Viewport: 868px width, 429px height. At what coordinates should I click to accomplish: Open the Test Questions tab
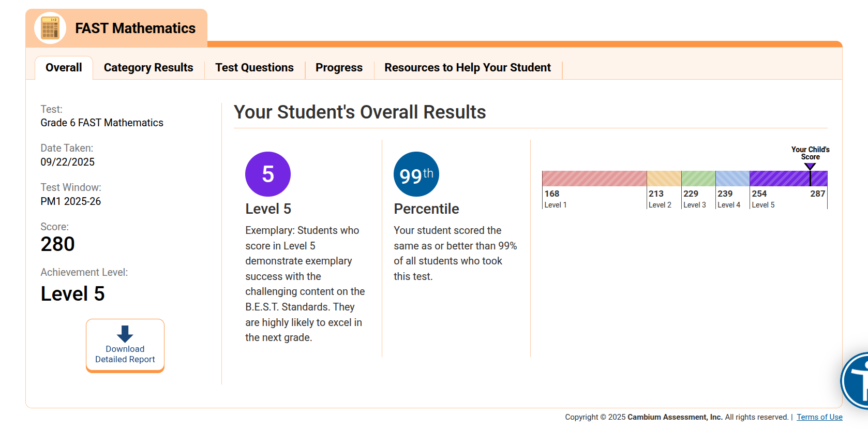tap(255, 67)
